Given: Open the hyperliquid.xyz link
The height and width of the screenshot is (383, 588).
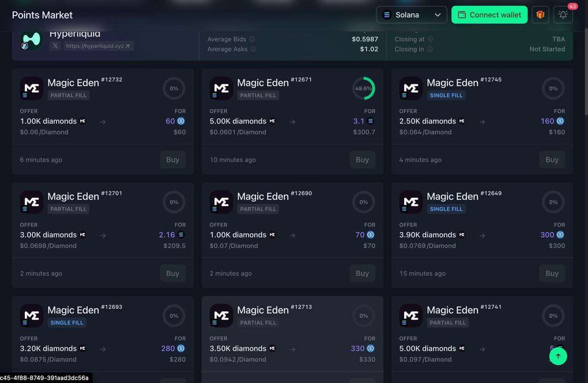Looking at the screenshot, I should tap(98, 46).
